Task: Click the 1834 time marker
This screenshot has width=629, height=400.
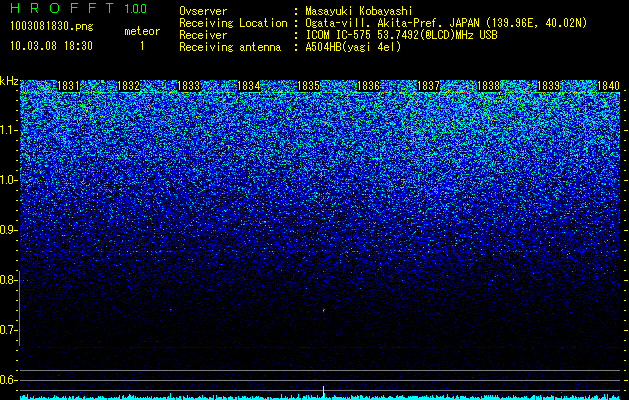Action: [x=249, y=86]
